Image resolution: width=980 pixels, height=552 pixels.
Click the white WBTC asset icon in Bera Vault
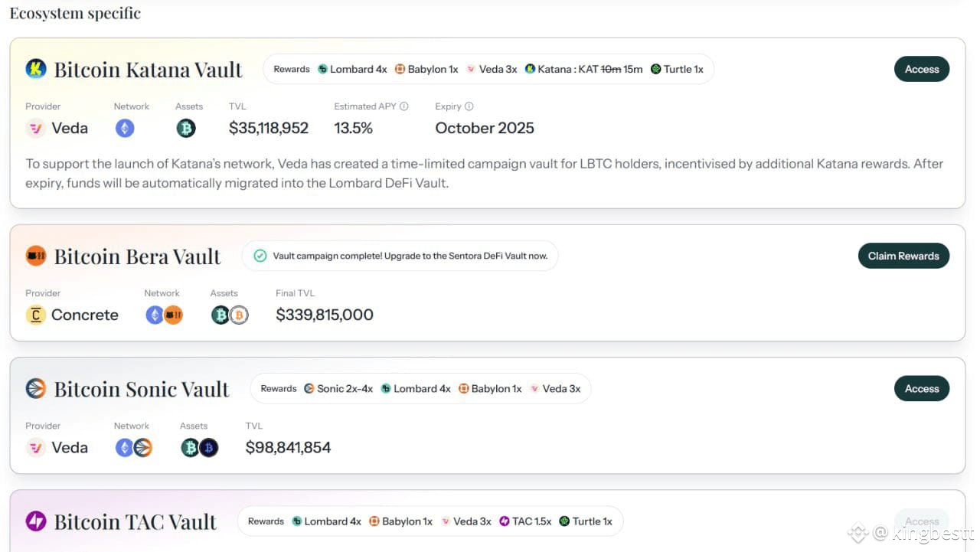pyautogui.click(x=239, y=315)
